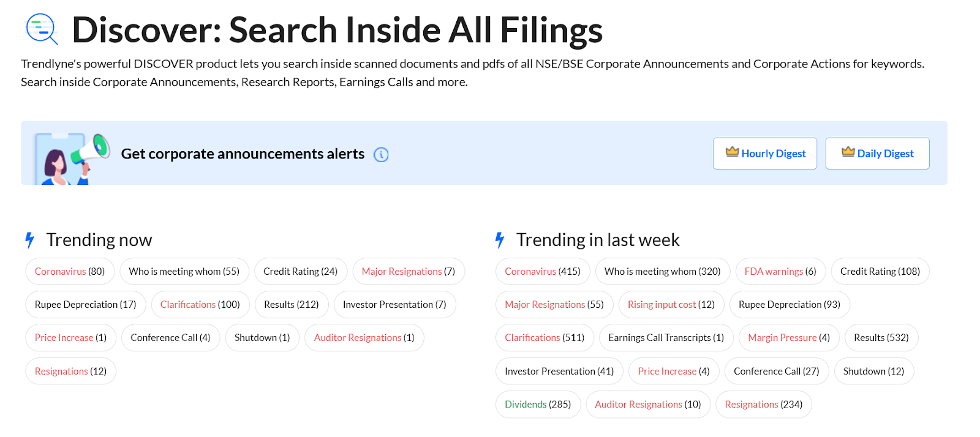Open the Hourly Digest option
The image size is (980, 437).
[765, 154]
